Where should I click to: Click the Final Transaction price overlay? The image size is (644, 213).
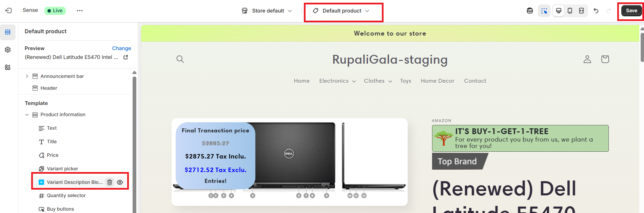tap(215, 156)
